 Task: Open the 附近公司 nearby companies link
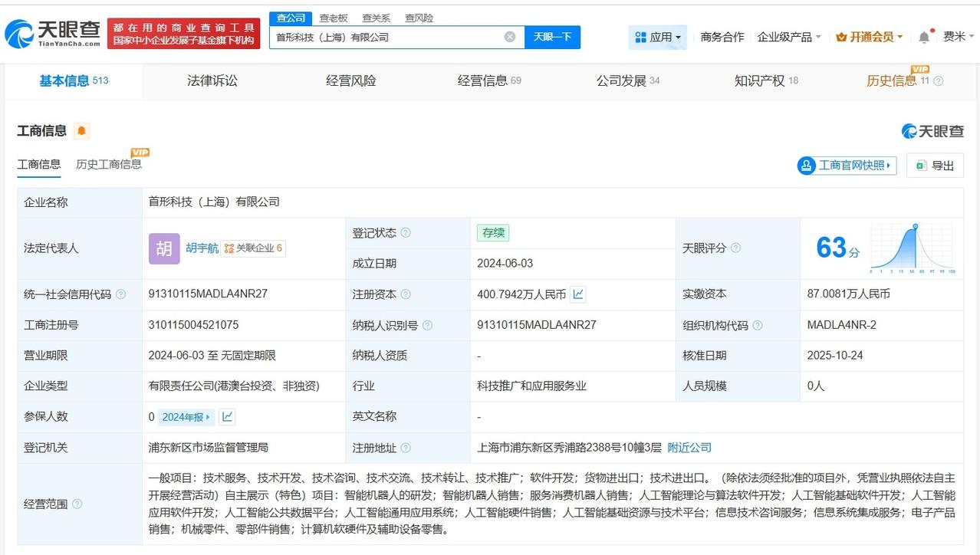pyautogui.click(x=689, y=448)
